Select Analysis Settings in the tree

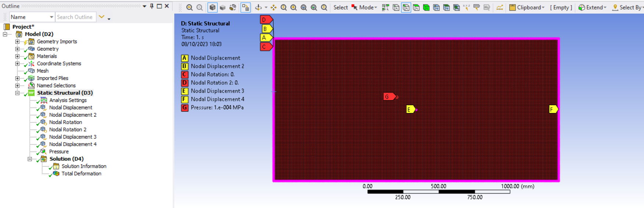68,100
